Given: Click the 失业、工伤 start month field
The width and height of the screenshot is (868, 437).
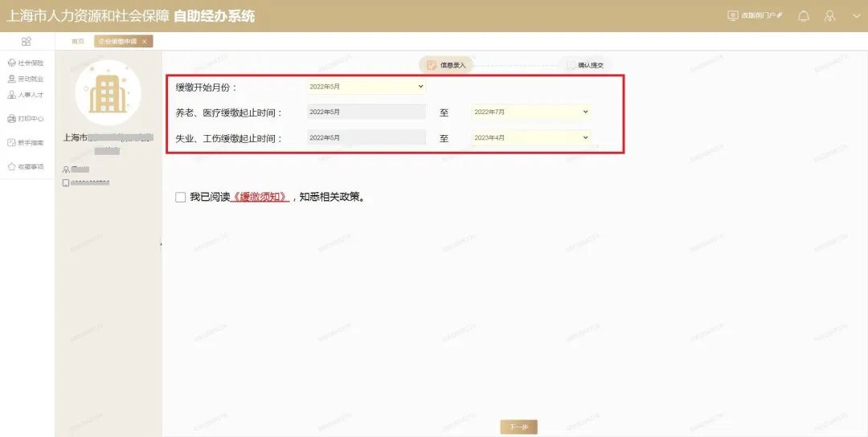Looking at the screenshot, I should pyautogui.click(x=366, y=137).
